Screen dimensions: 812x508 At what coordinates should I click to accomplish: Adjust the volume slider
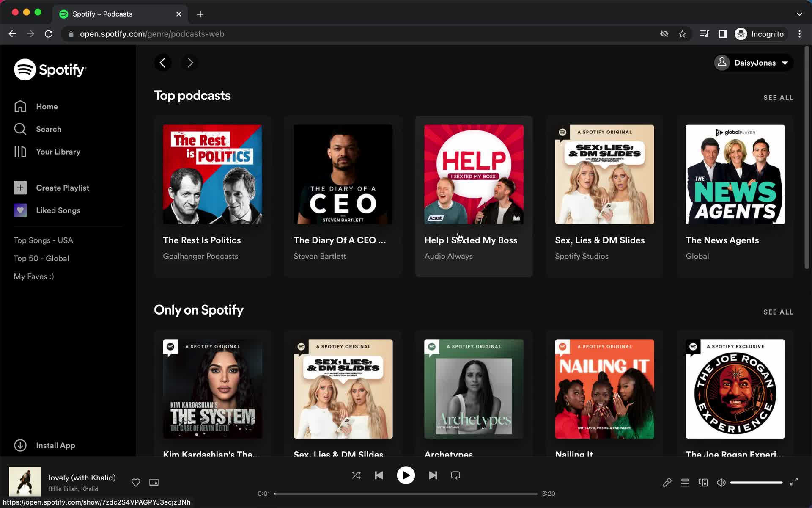coord(756,483)
